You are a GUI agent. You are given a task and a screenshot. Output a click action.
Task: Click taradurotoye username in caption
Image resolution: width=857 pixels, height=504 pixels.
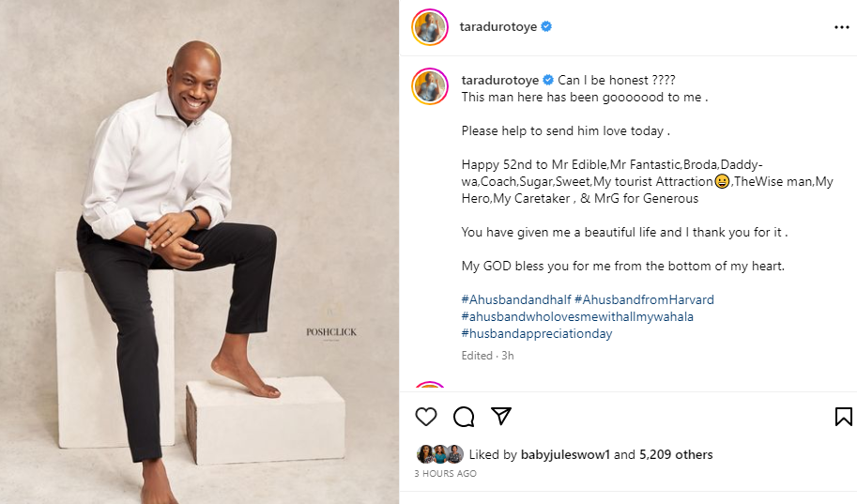coord(498,79)
